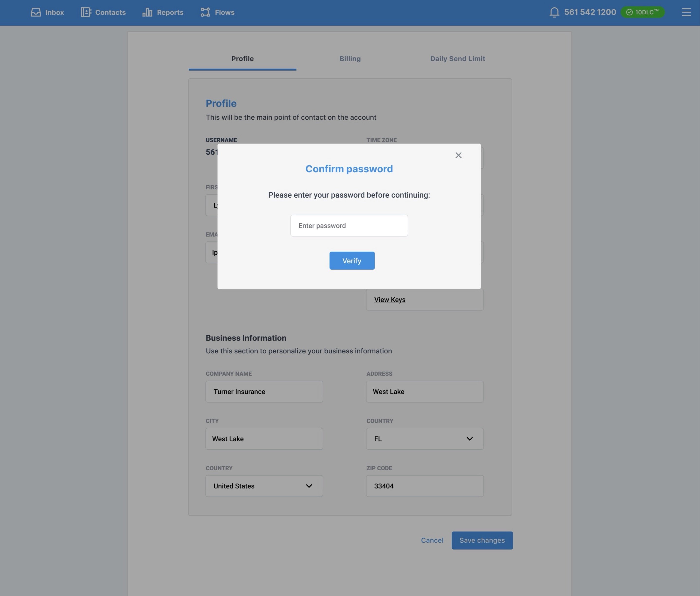
Task: Click the Flows diagram icon
Action: 205,12
